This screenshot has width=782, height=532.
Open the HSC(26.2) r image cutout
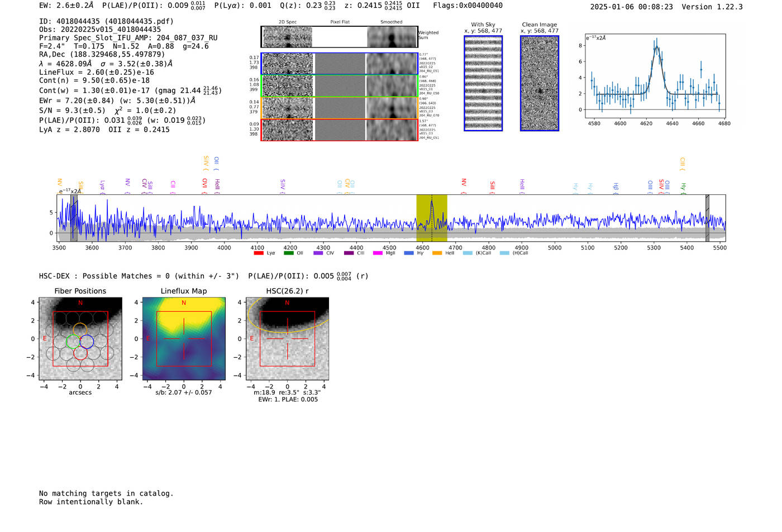[x=287, y=339]
